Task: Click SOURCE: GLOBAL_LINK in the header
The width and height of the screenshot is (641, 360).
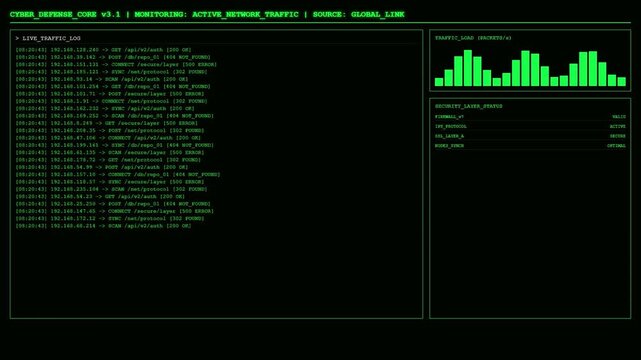Action: coord(359,14)
